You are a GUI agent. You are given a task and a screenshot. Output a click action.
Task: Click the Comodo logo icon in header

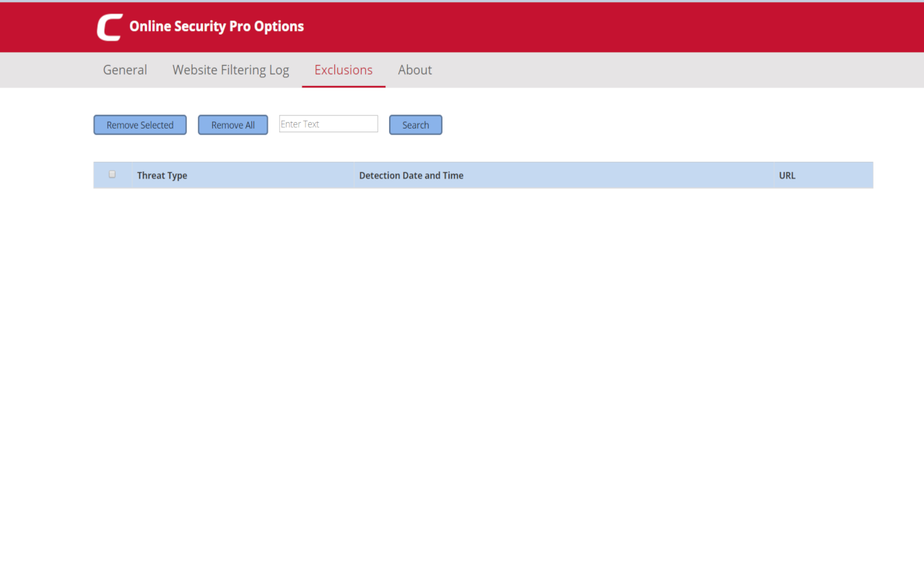pos(110,27)
